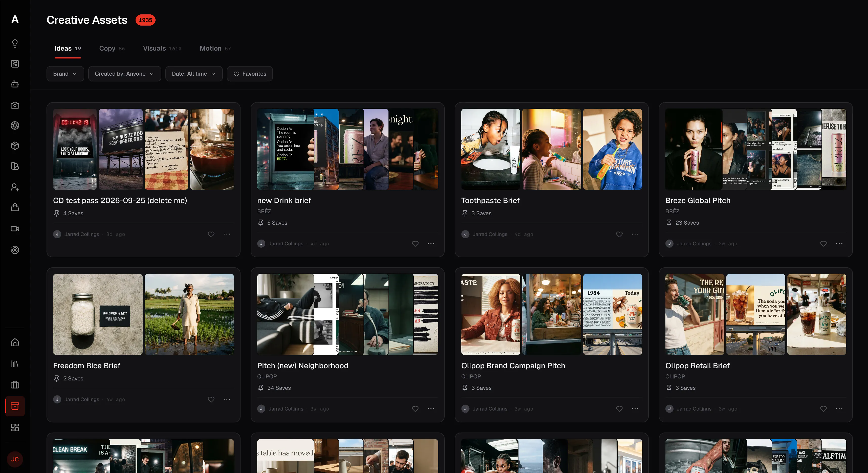Open the aperture shutter icon in sidebar
This screenshot has height=473, width=868.
[15, 125]
